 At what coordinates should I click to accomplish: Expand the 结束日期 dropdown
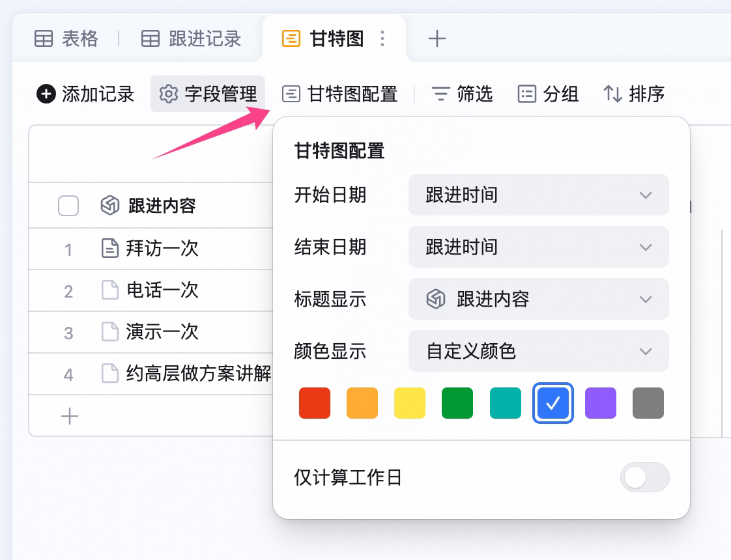pos(538,247)
